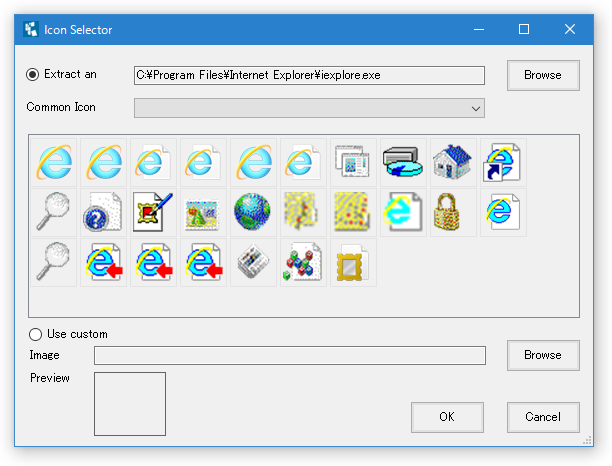Click the Browse button next to Image field
Viewport: 612px width, 466px height.
(x=543, y=355)
